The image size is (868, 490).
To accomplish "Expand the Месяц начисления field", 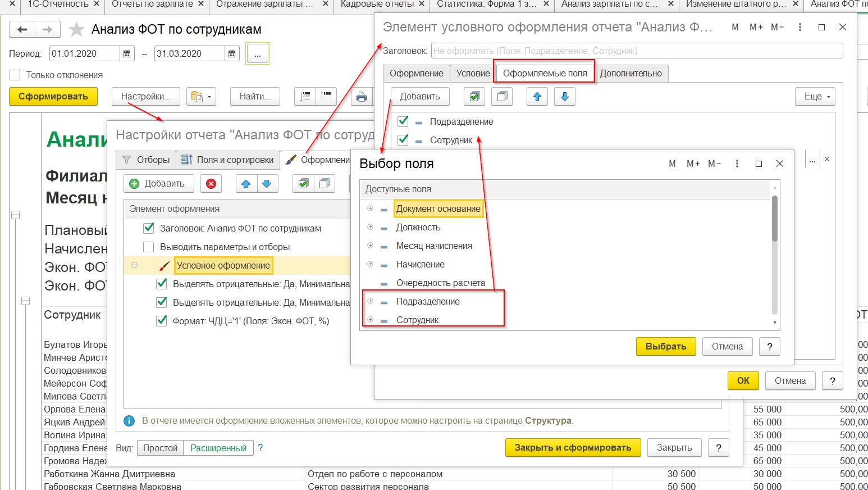I will pyautogui.click(x=371, y=246).
